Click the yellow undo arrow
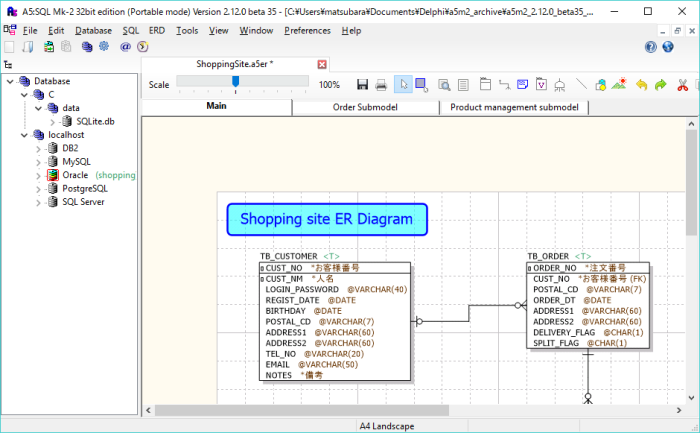Image resolution: width=700 pixels, height=433 pixels. [641, 85]
